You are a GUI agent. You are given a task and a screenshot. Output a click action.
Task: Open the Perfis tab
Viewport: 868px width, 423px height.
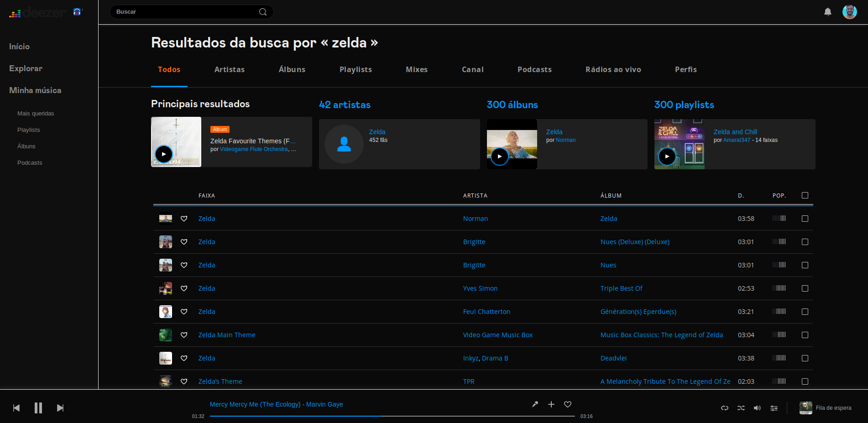(x=686, y=69)
